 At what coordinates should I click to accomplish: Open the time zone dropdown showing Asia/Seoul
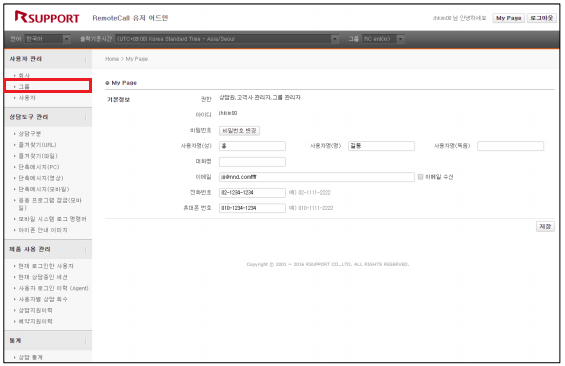(227, 39)
